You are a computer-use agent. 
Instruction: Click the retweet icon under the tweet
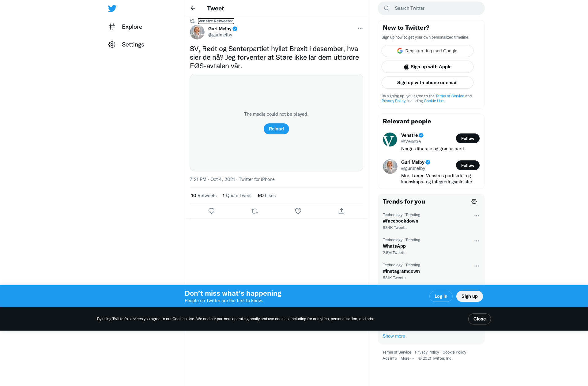(x=255, y=211)
